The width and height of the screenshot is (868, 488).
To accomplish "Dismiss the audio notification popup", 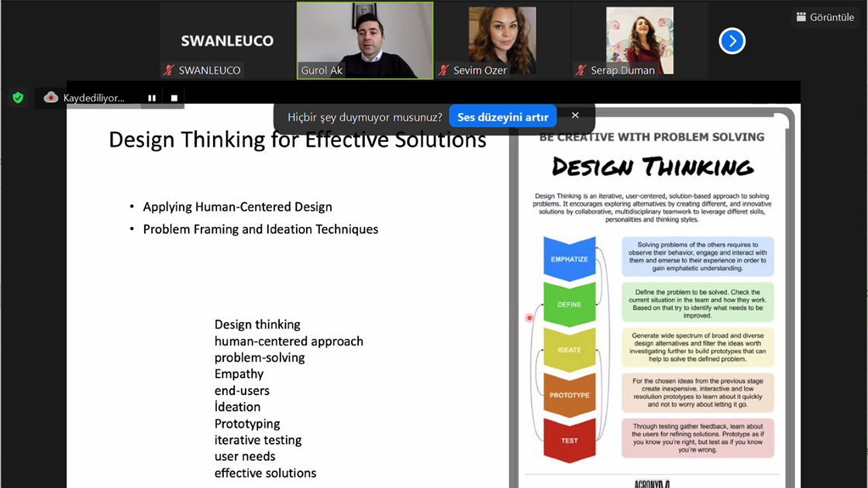I will pyautogui.click(x=575, y=115).
